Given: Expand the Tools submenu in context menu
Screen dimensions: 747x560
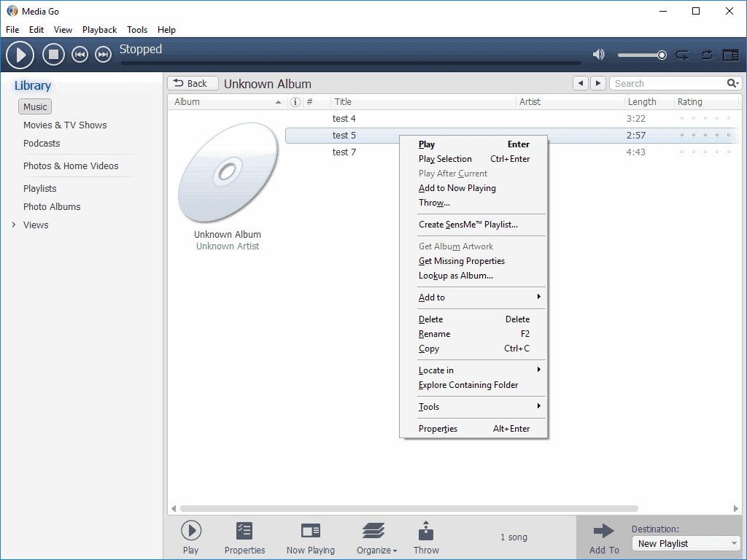Looking at the screenshot, I should (474, 407).
